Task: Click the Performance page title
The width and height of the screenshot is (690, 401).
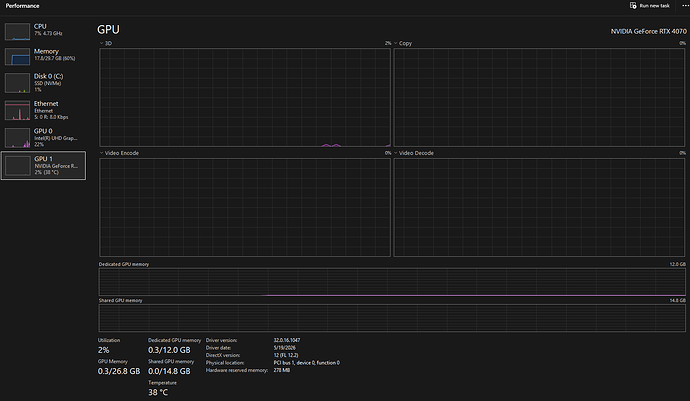Action: (x=22, y=6)
